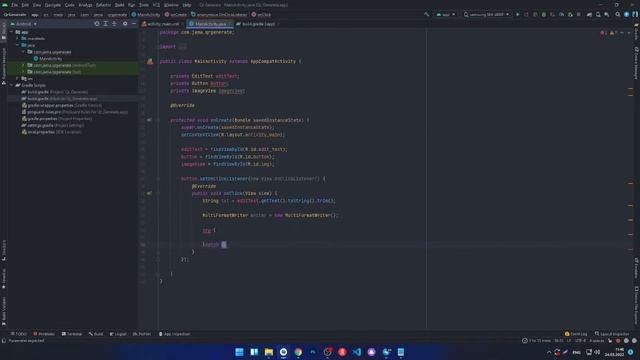Run the app with green play icon
The height and width of the screenshot is (360, 640).
click(518, 14)
